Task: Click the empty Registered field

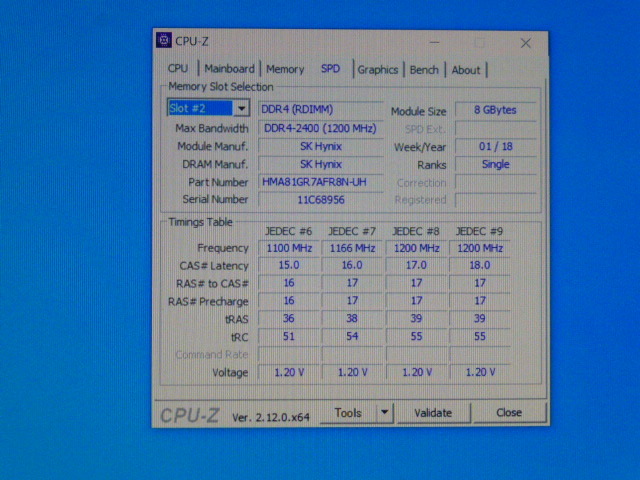Action: coord(495,200)
